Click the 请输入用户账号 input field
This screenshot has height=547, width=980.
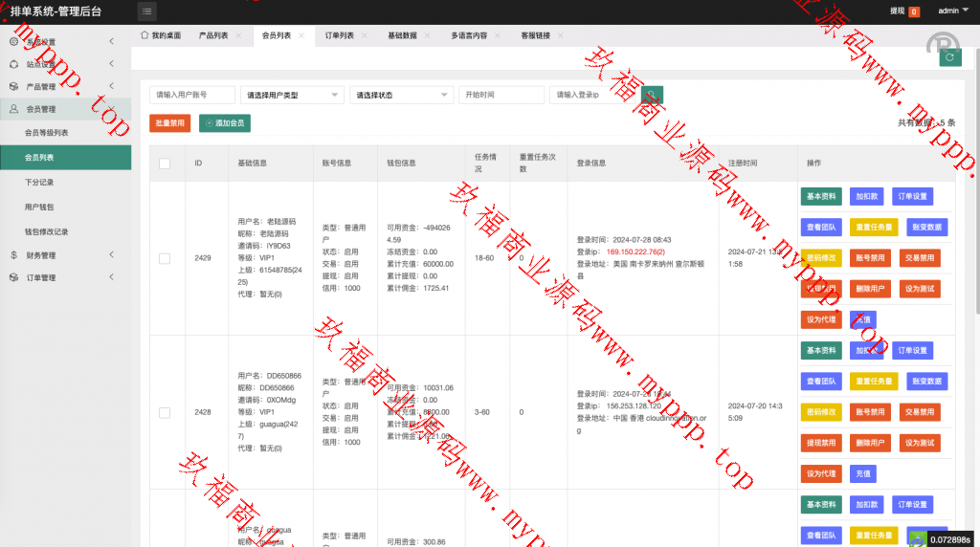coord(192,95)
